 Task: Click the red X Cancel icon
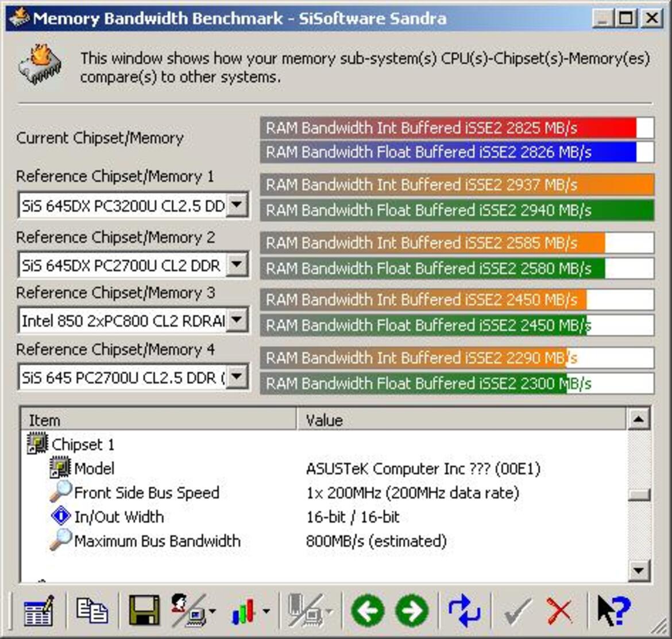coord(560,611)
